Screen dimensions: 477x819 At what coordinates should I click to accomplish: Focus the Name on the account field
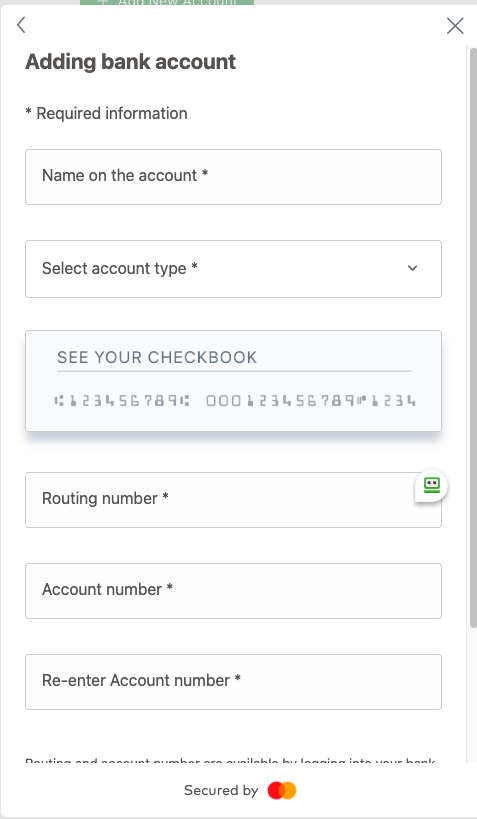pyautogui.click(x=234, y=177)
